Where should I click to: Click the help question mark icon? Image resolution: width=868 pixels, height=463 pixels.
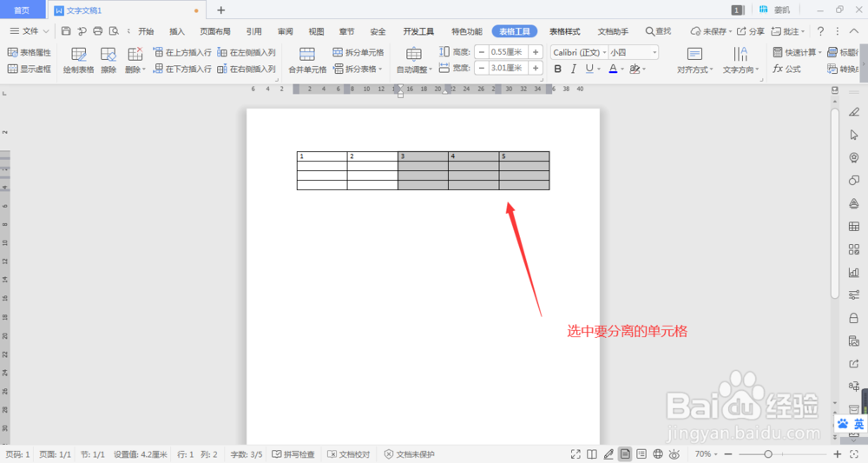[820, 31]
